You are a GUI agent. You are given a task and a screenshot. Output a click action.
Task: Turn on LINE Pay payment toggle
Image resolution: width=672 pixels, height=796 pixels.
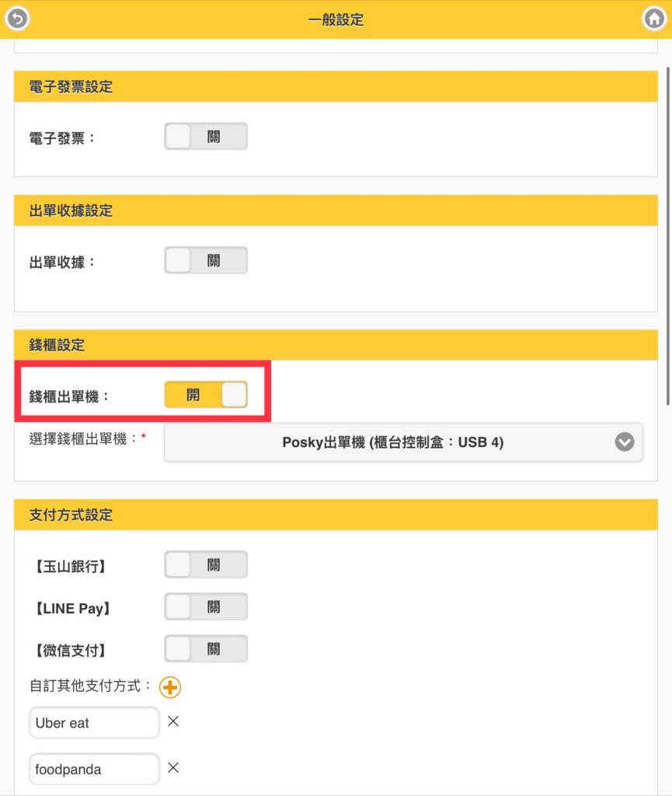[x=206, y=606]
